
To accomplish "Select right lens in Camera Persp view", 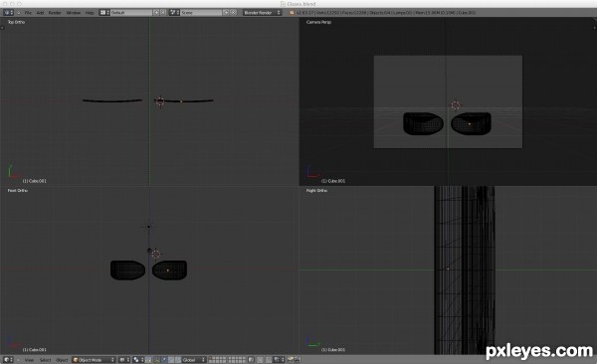I will coord(471,123).
